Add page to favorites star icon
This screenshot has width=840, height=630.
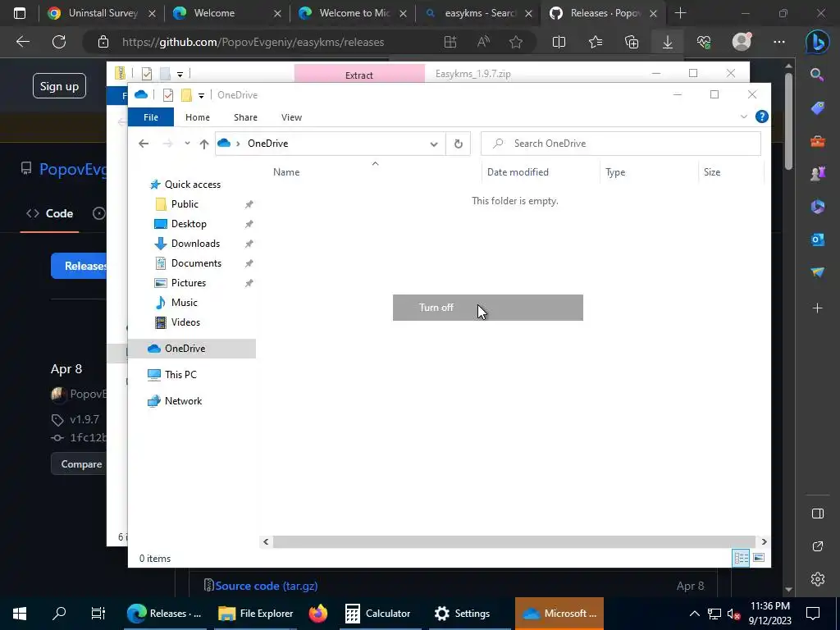[x=516, y=42]
